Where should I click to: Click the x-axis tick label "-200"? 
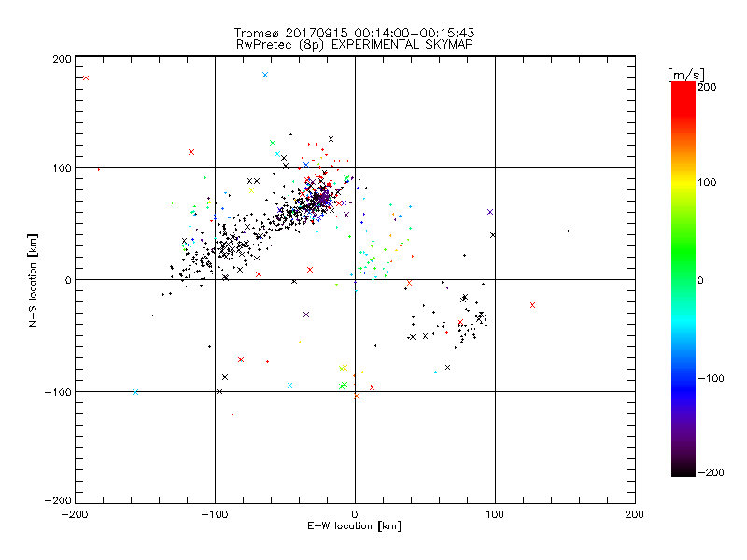click(75, 514)
